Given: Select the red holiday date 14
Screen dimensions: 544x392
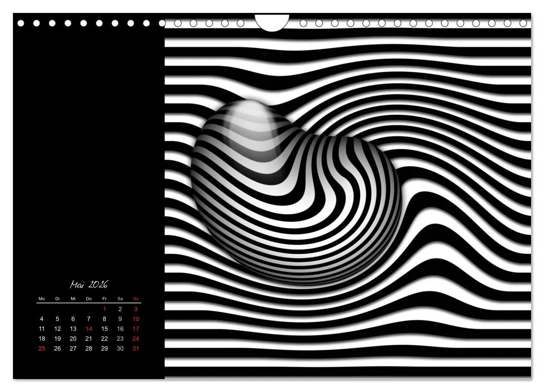Looking at the screenshot, I should [89, 329].
